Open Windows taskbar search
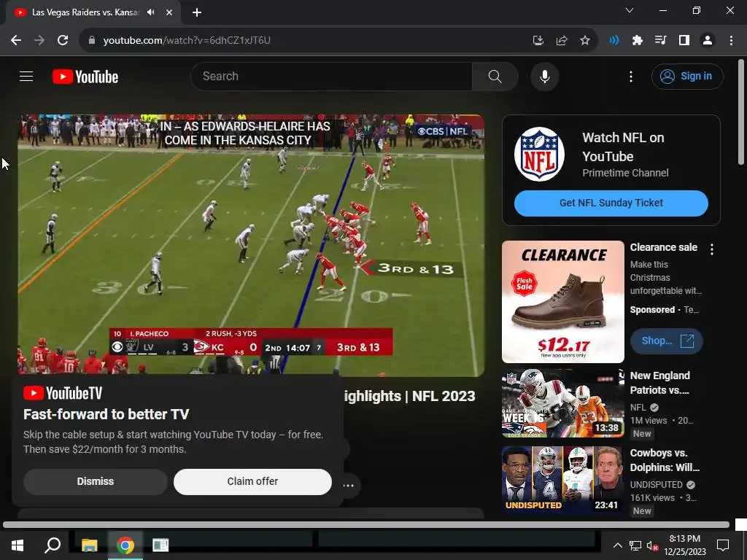The image size is (747, 560). (53, 545)
